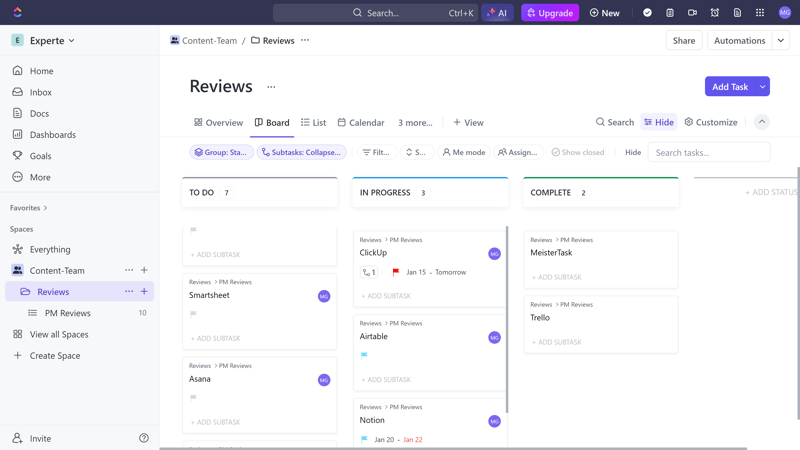
Task: Toggle Me mode filter
Action: (464, 152)
